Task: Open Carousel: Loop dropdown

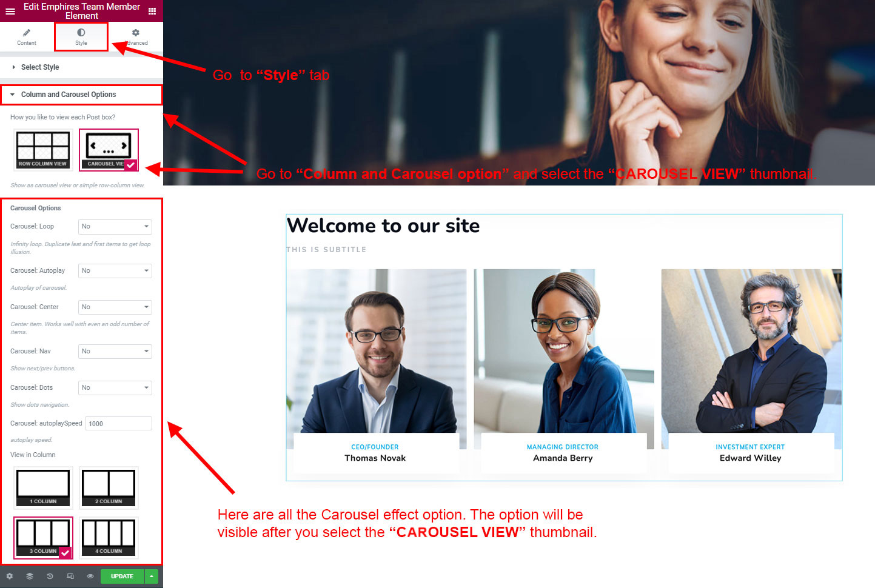Action: (x=115, y=227)
